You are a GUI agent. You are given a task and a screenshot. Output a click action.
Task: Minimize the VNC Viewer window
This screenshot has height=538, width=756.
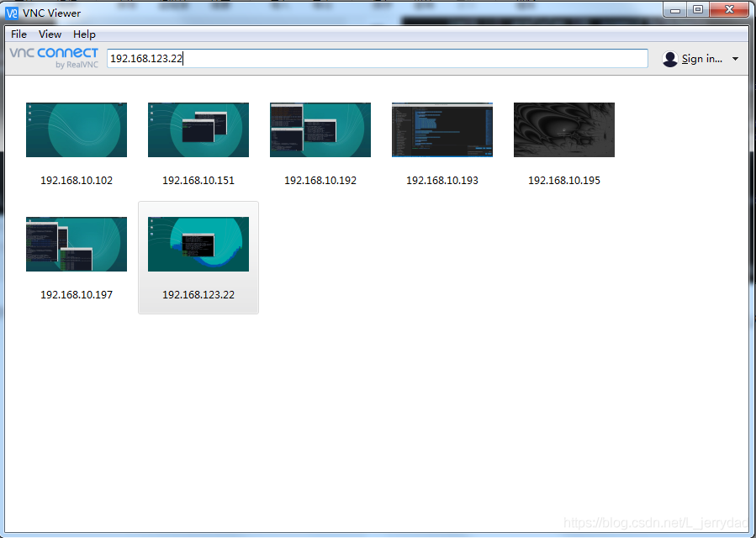pos(675,9)
